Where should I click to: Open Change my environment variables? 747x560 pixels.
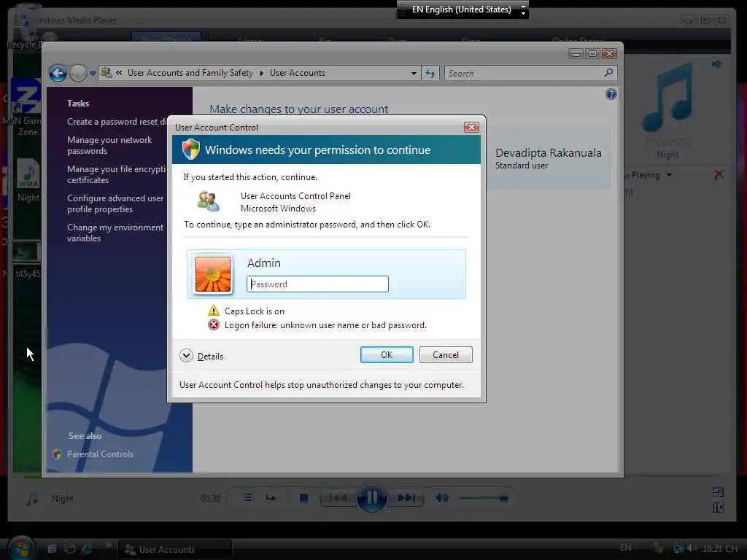click(115, 233)
